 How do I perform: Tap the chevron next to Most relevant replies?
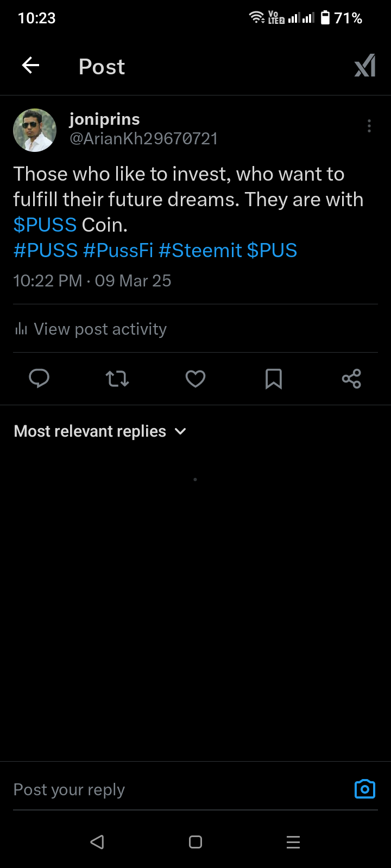click(180, 431)
